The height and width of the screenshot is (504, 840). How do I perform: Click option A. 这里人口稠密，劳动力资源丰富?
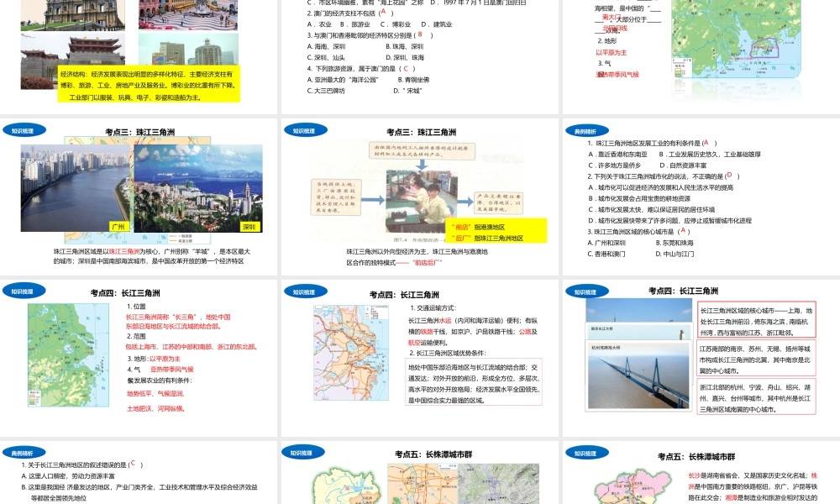[68, 475]
